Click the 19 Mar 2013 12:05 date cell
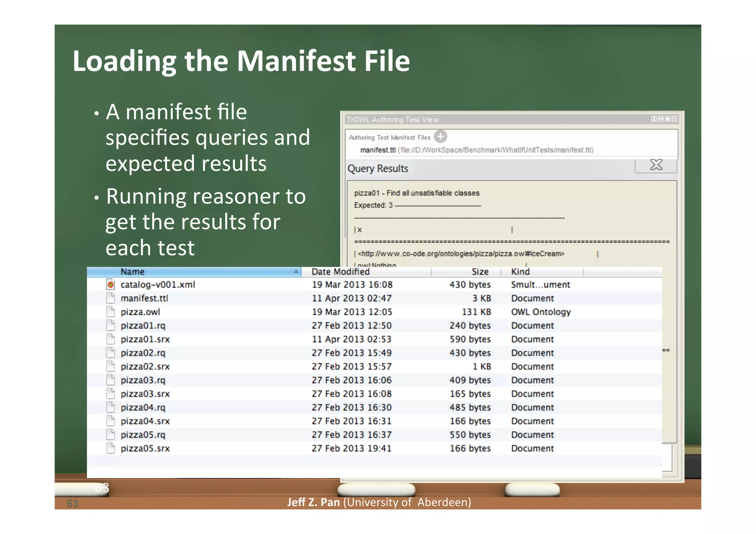This screenshot has width=756, height=534. click(352, 312)
